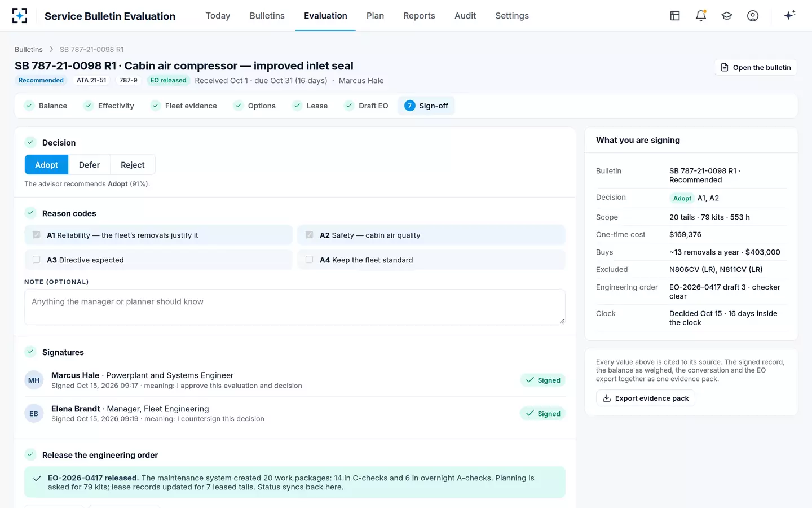Click the EO released status tag

coord(168,80)
